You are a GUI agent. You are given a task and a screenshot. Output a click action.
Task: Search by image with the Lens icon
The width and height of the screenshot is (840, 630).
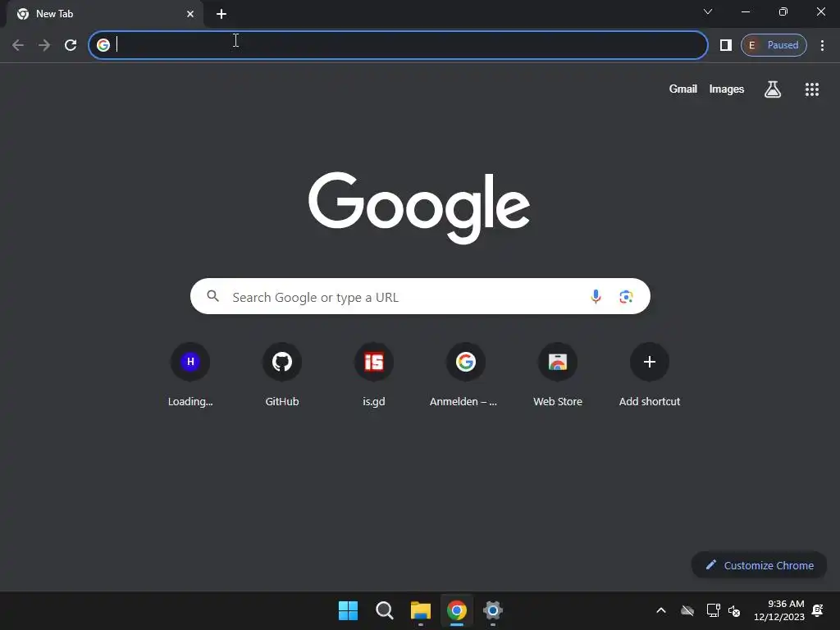[626, 296]
